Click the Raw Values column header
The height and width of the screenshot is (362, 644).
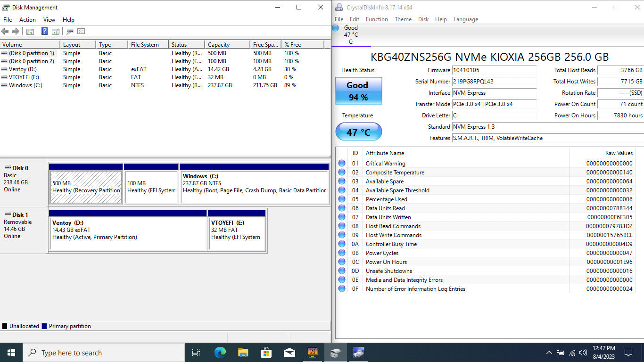coord(602,153)
